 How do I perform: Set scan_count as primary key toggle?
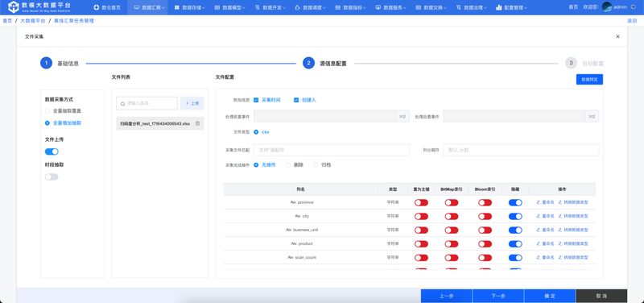(421, 257)
